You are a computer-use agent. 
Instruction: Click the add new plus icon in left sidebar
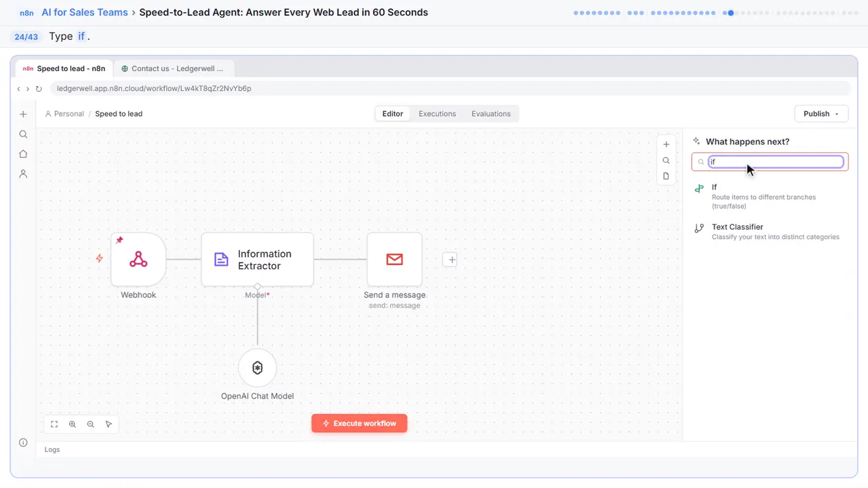click(23, 115)
